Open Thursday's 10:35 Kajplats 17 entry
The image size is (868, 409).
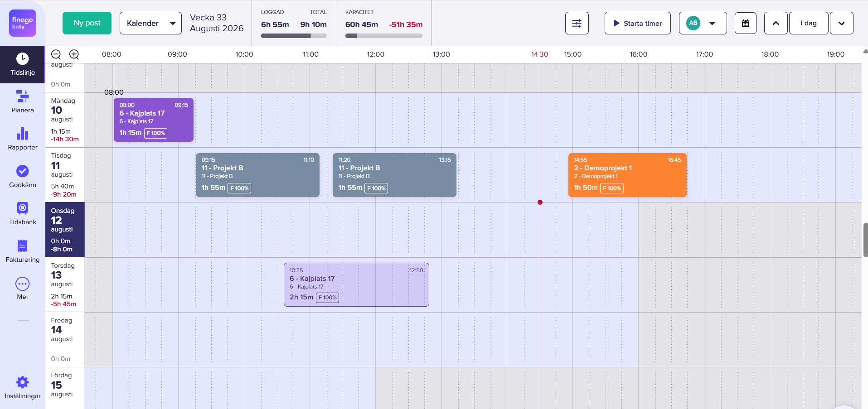coord(356,284)
